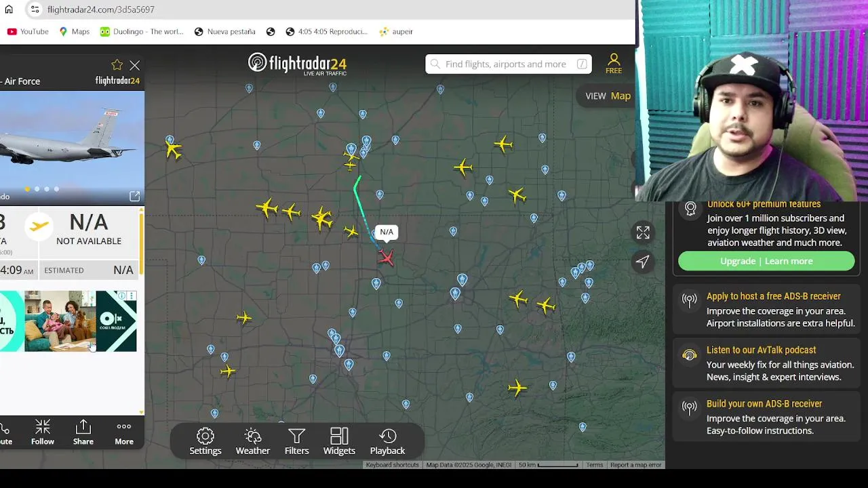Open FREE account profile menu
868x488 pixels.
click(614, 64)
